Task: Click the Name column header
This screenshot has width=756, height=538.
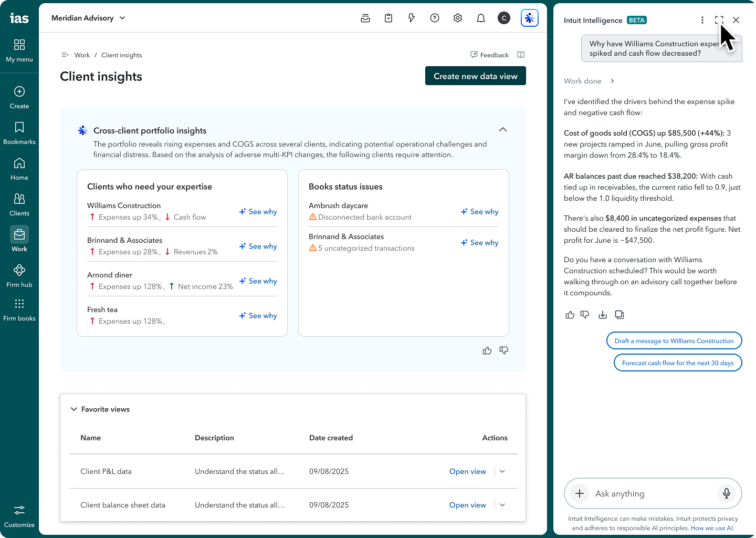Action: coord(91,438)
